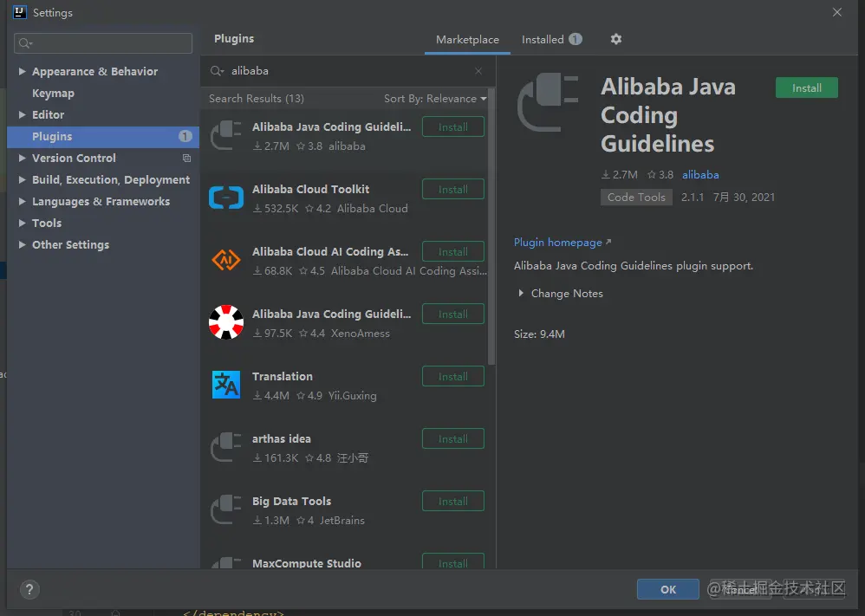Select Keymap in settings tree
This screenshot has height=616, width=865.
(x=53, y=94)
